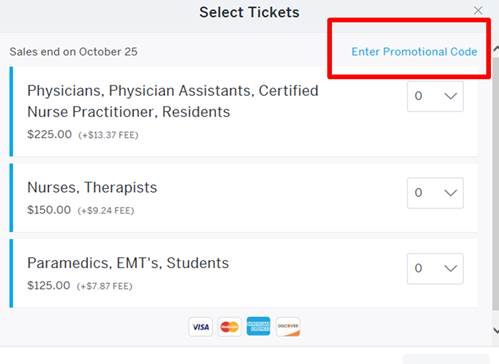This screenshot has height=364, width=499.
Task: Click the Discover card icon
Action: (288, 327)
